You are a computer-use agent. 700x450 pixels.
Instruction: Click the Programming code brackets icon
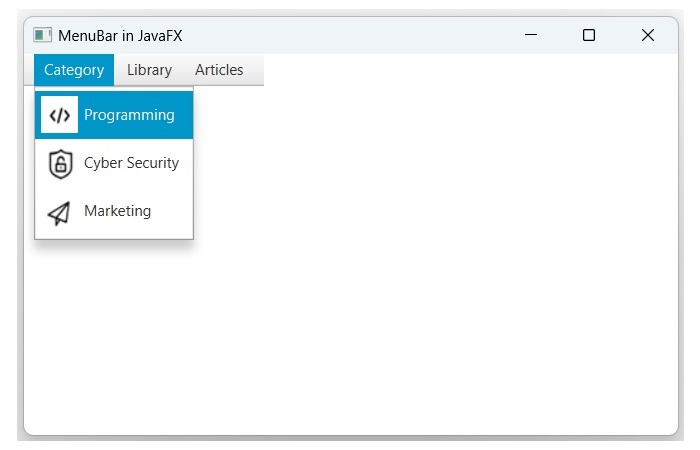click(x=60, y=115)
